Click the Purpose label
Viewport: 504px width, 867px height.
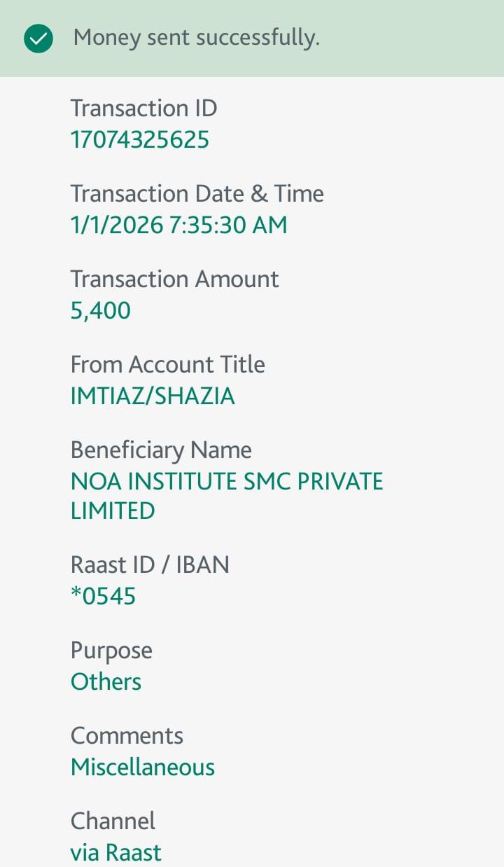click(111, 651)
